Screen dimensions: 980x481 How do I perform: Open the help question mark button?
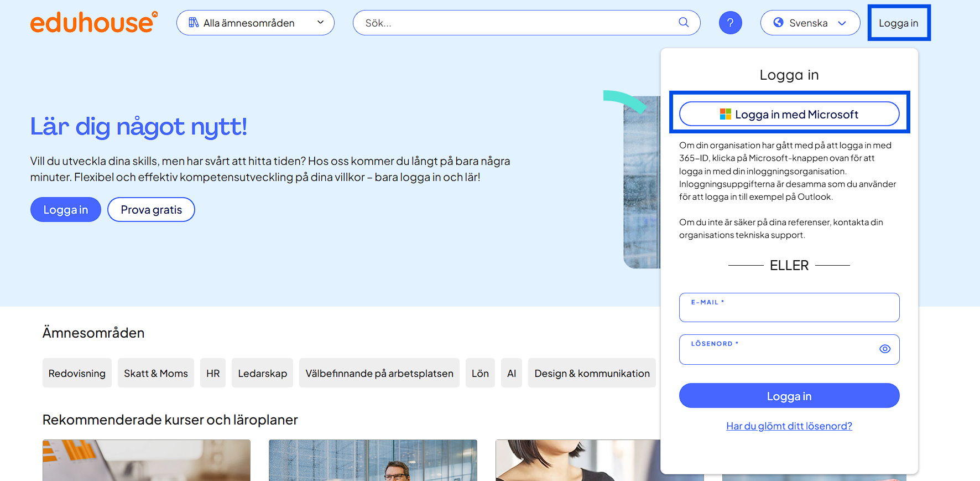tap(730, 23)
